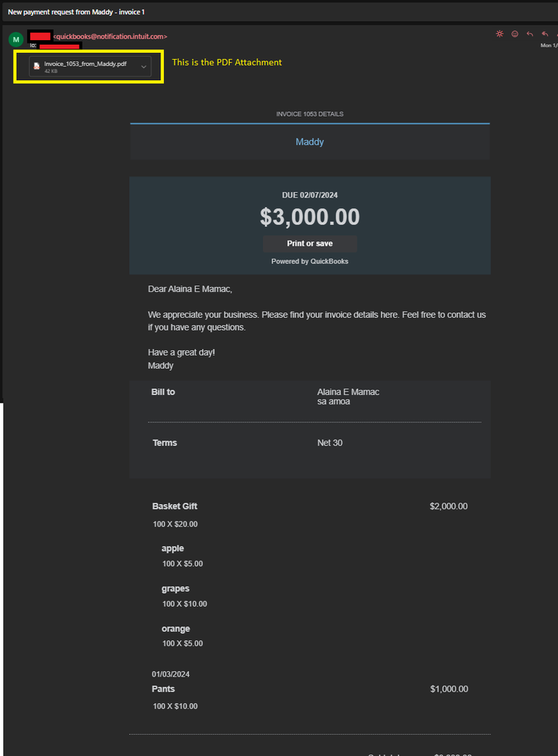Click the Reply All arrow icon

(x=544, y=34)
